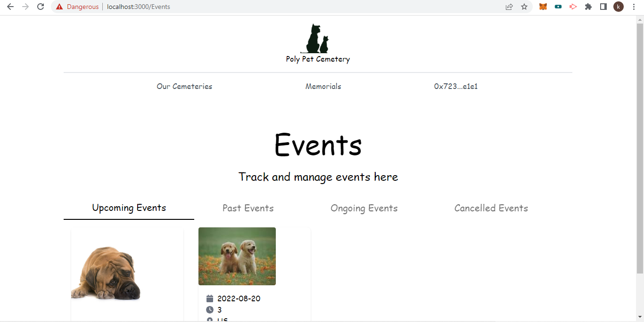Click the scrollbar down arrow
The width and height of the screenshot is (644, 322).
coord(640,317)
